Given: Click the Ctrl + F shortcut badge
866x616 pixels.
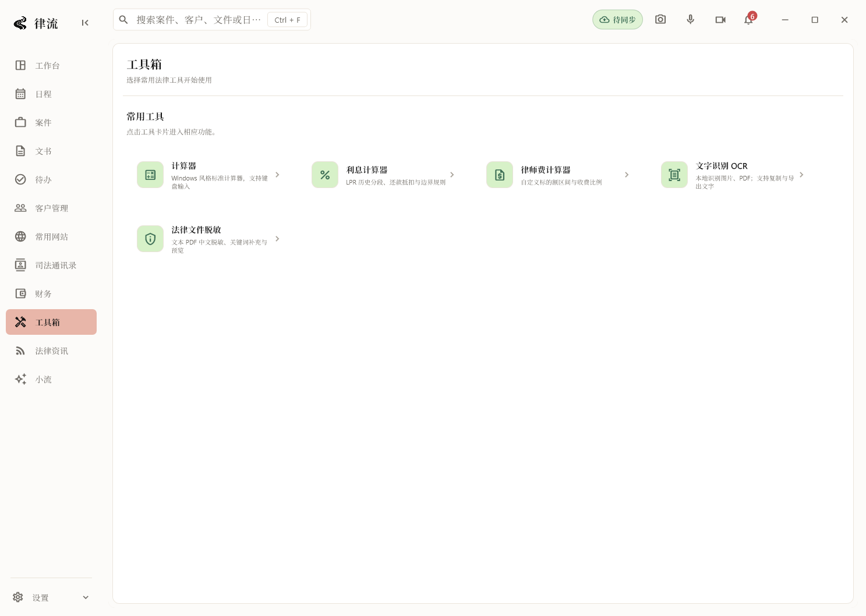Looking at the screenshot, I should coord(288,20).
